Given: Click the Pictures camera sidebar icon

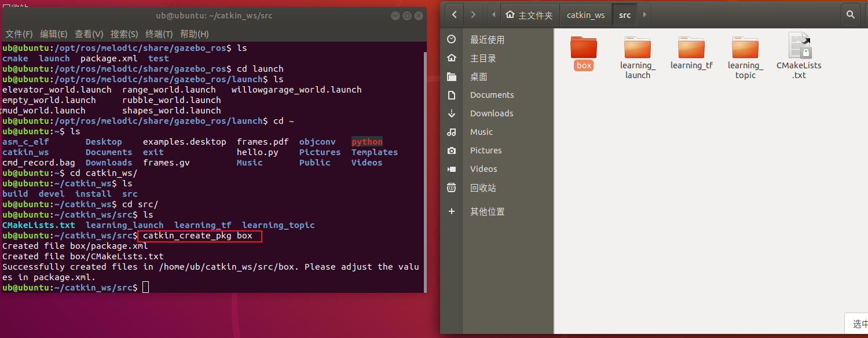Looking at the screenshot, I should coord(452,150).
